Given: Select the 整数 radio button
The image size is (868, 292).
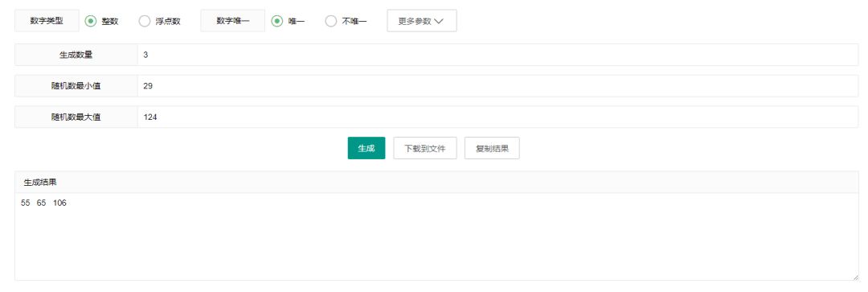Looking at the screenshot, I should [x=91, y=21].
